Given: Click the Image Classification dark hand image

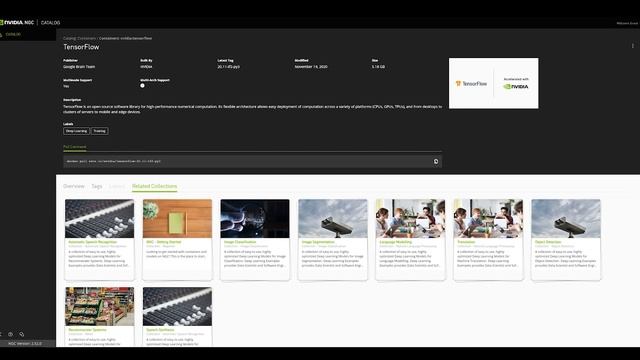Looking at the screenshot, I should (x=255, y=218).
